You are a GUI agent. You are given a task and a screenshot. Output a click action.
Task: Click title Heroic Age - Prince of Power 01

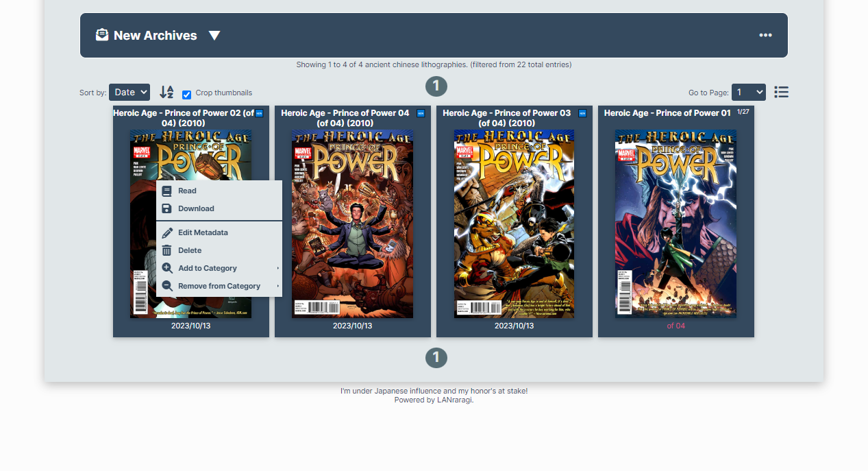coord(667,113)
